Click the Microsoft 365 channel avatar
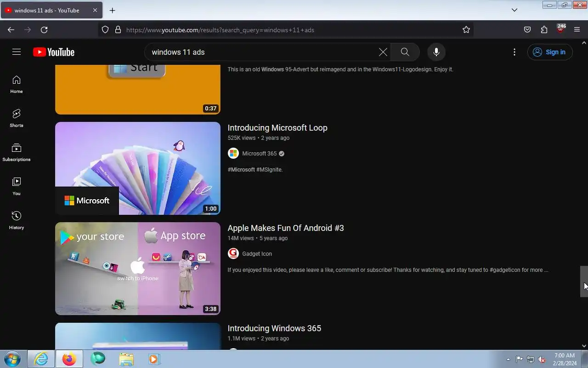 (233, 154)
